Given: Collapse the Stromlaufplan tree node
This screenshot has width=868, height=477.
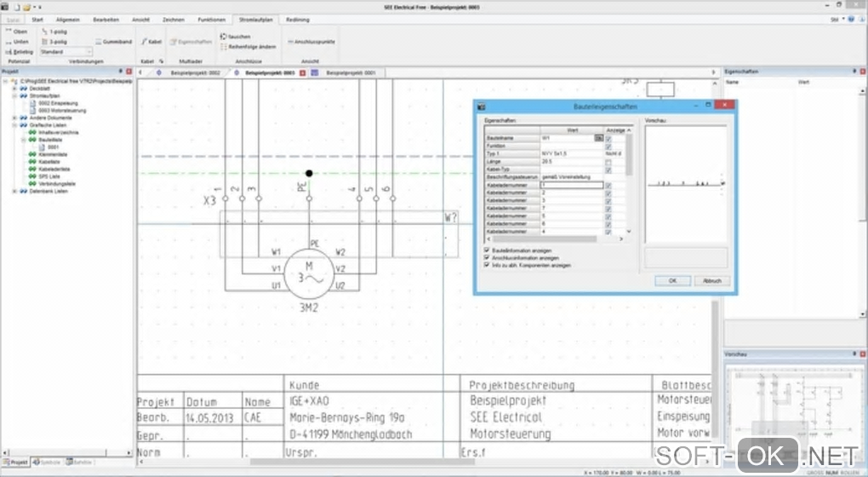Looking at the screenshot, I should [14, 96].
